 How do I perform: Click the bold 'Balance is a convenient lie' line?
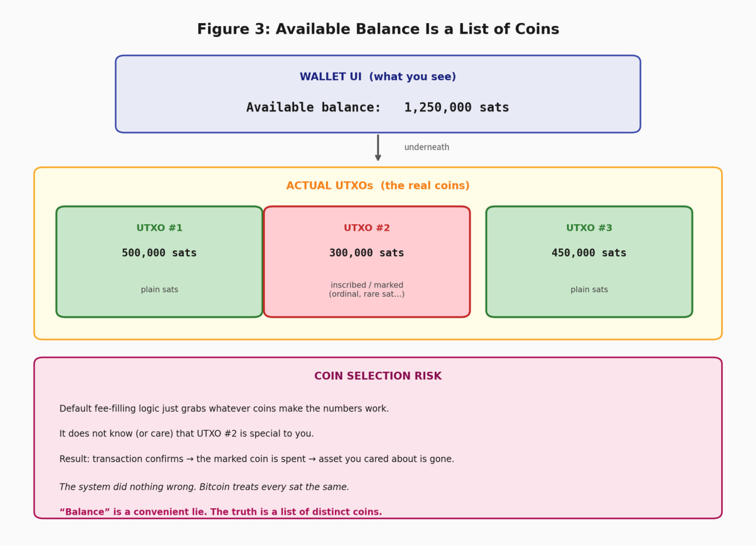pyautogui.click(x=220, y=512)
